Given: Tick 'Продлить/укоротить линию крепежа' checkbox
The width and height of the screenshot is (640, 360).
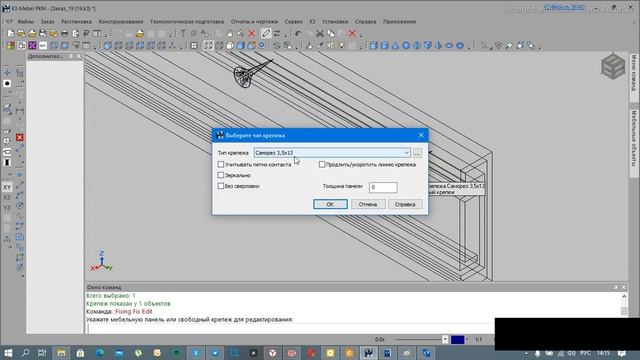Looking at the screenshot, I should [322, 164].
